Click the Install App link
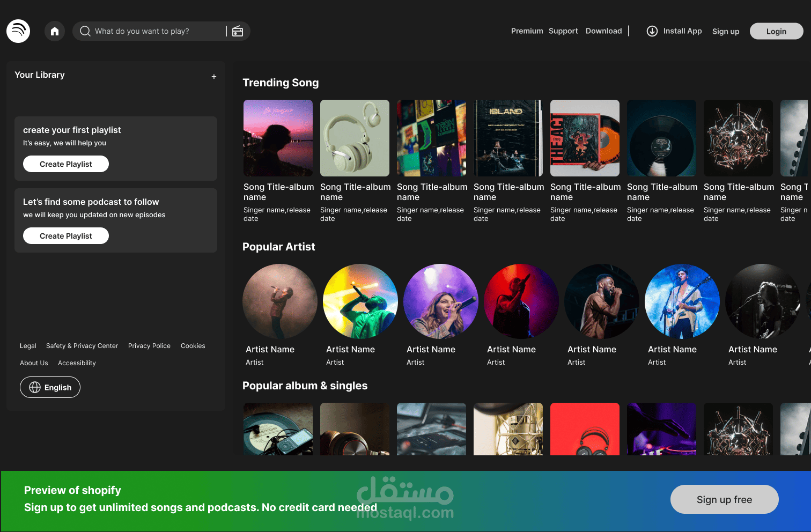 coord(682,31)
